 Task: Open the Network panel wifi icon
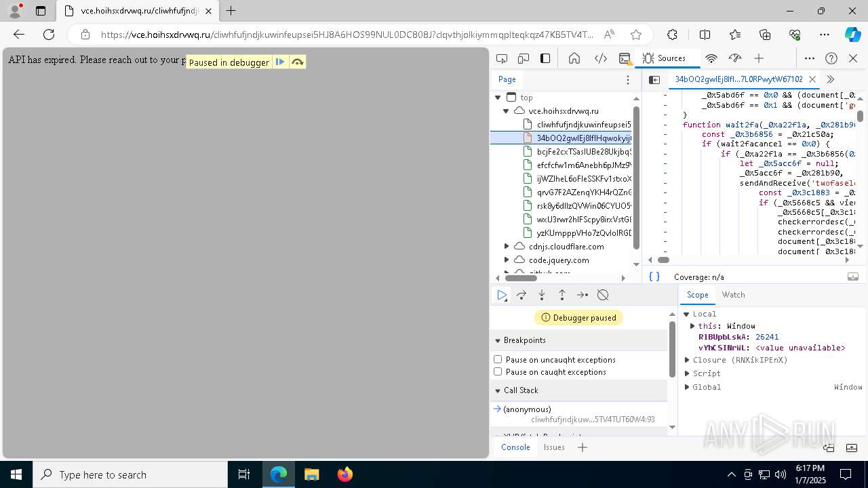711,58
